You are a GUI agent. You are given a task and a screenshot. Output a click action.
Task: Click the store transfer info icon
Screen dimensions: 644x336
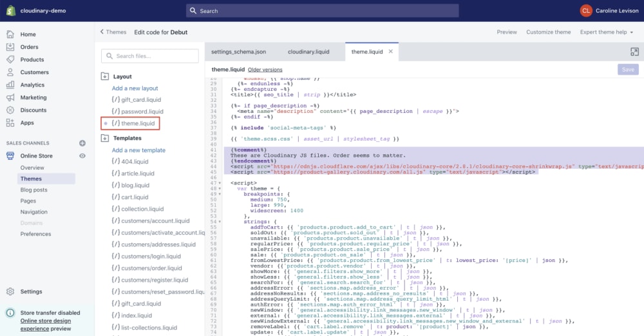pyautogui.click(x=10, y=313)
